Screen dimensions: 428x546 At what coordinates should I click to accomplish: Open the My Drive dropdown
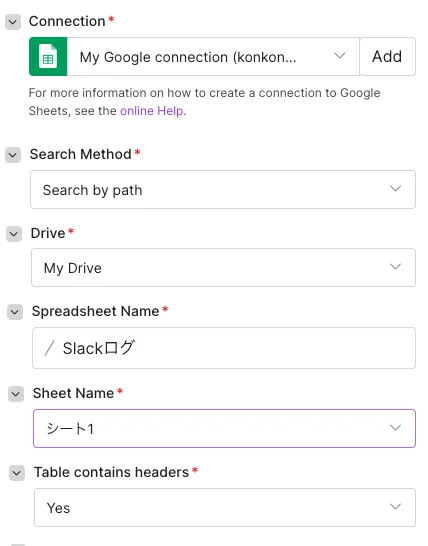(223, 267)
